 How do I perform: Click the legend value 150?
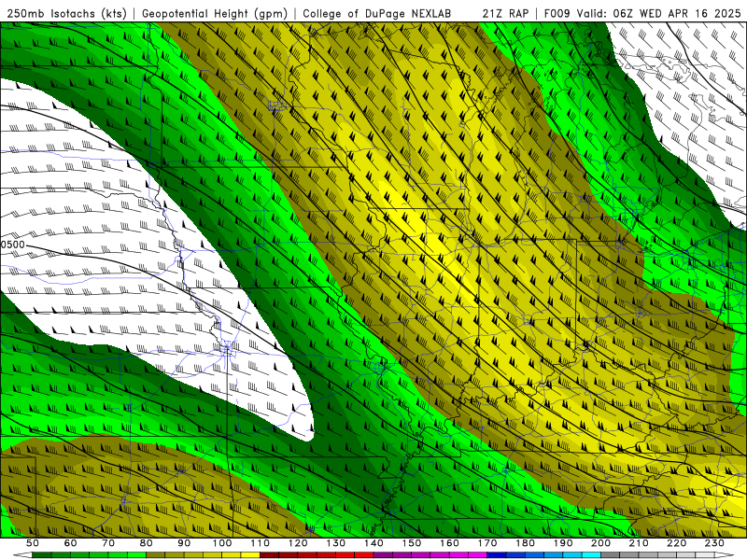click(x=412, y=543)
